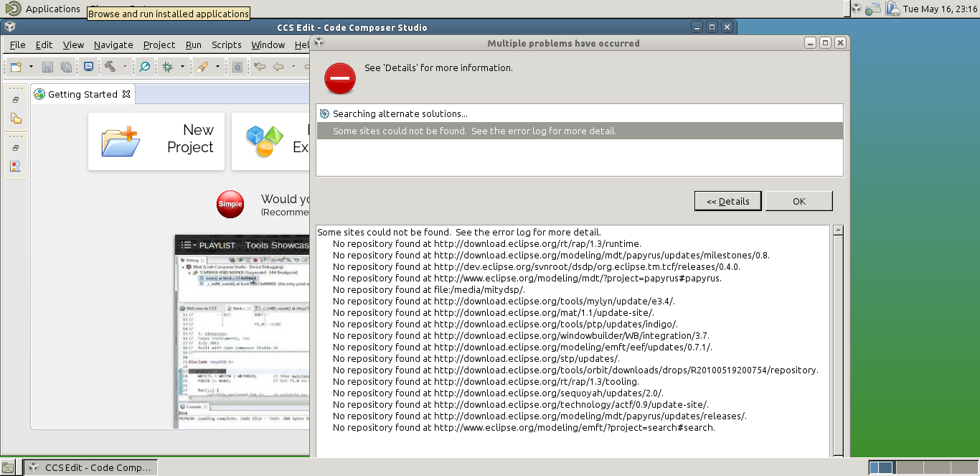The height and width of the screenshot is (476, 980).
Task: Click the file:/media/mitydsp/ repository line
Action: (429, 289)
